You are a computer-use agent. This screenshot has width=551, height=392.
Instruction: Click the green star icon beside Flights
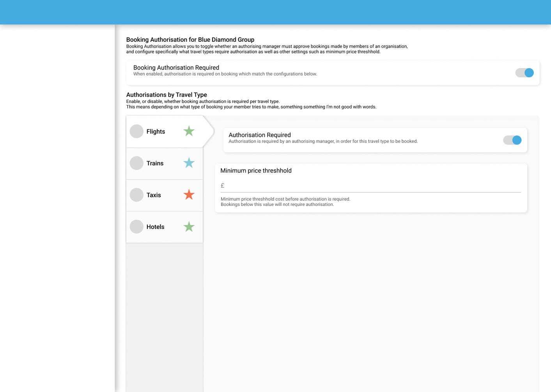(189, 131)
